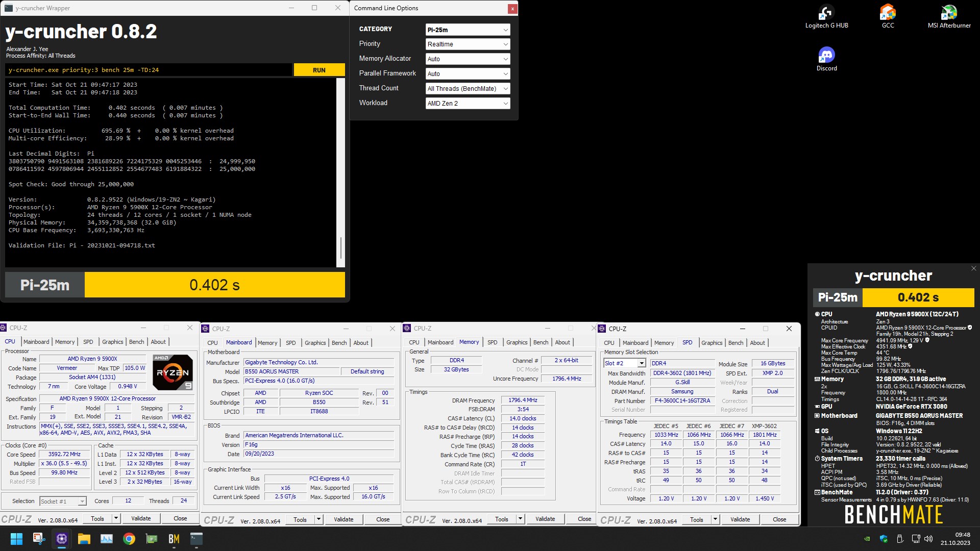Viewport: 980px width, 551px height.
Task: Click Close button in the CPU-Z SPD window
Action: [779, 519]
